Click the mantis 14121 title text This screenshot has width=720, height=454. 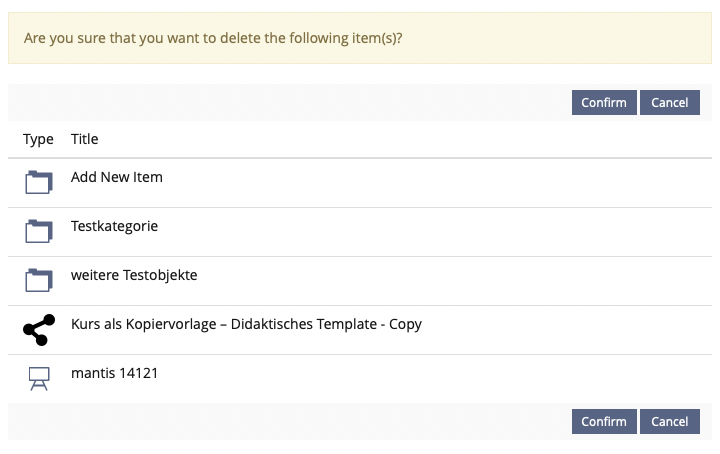[114, 373]
